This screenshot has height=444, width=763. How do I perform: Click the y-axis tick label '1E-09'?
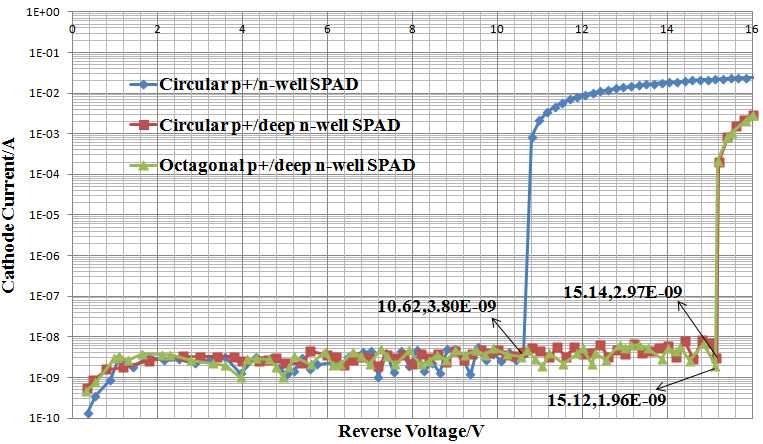click(x=44, y=377)
